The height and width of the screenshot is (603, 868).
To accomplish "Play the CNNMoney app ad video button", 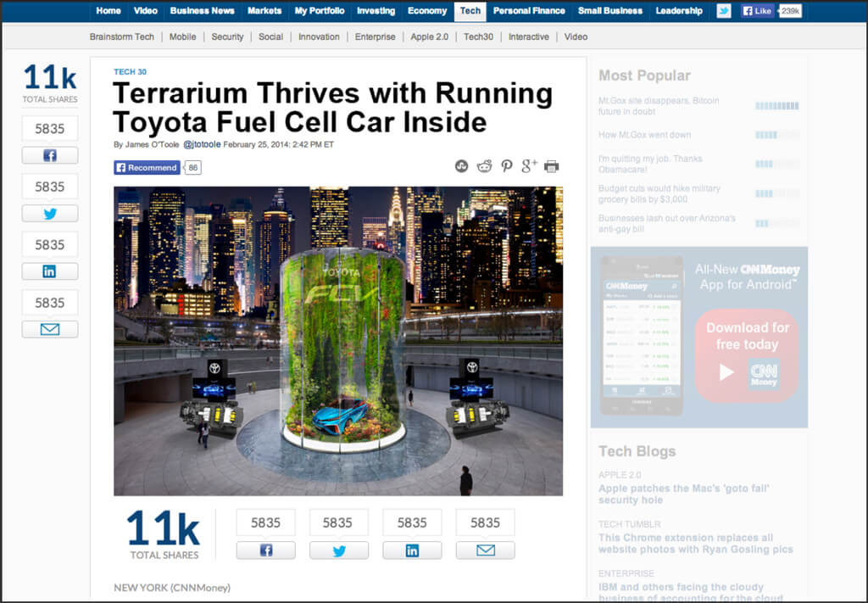I will 726,372.
